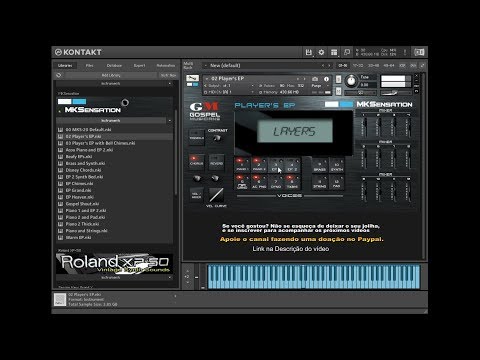This screenshot has width=480, height=360.
Task: Select rack page 17-32 tab
Action: [x=358, y=66]
